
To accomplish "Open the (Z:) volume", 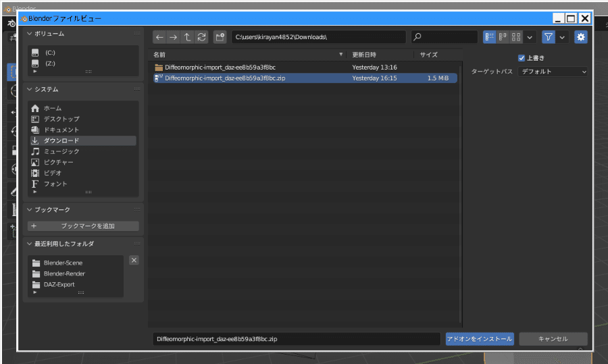I will pos(83,63).
